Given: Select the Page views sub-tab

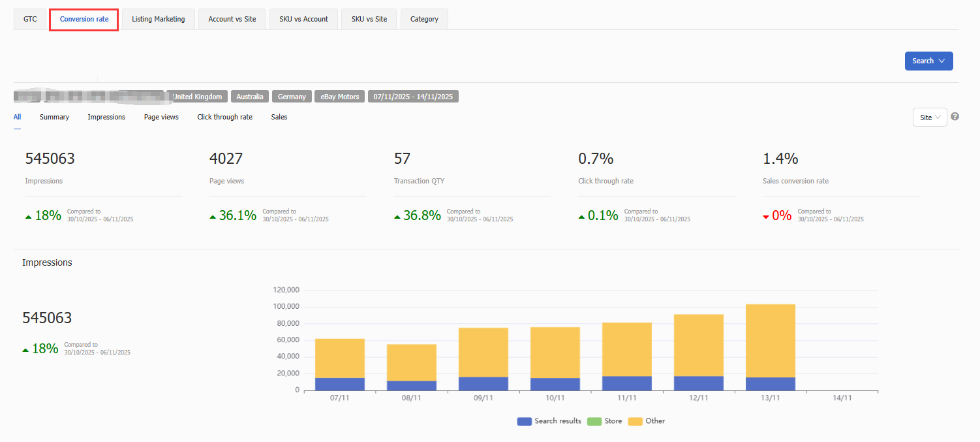Looking at the screenshot, I should 161,117.
